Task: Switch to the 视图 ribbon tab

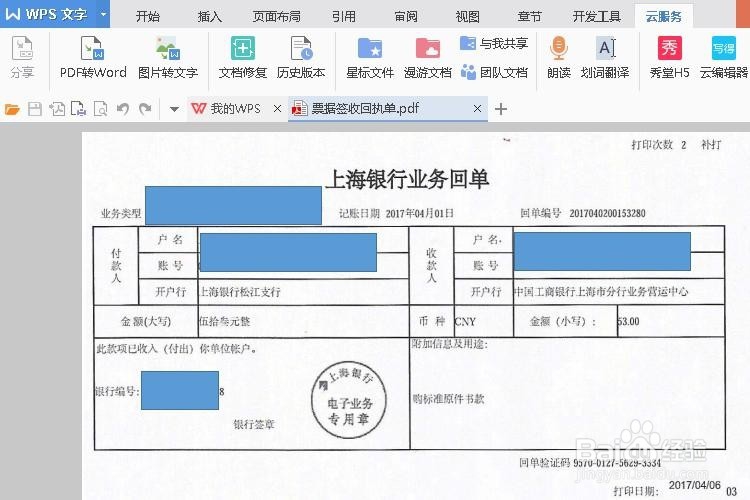Action: coord(467,17)
